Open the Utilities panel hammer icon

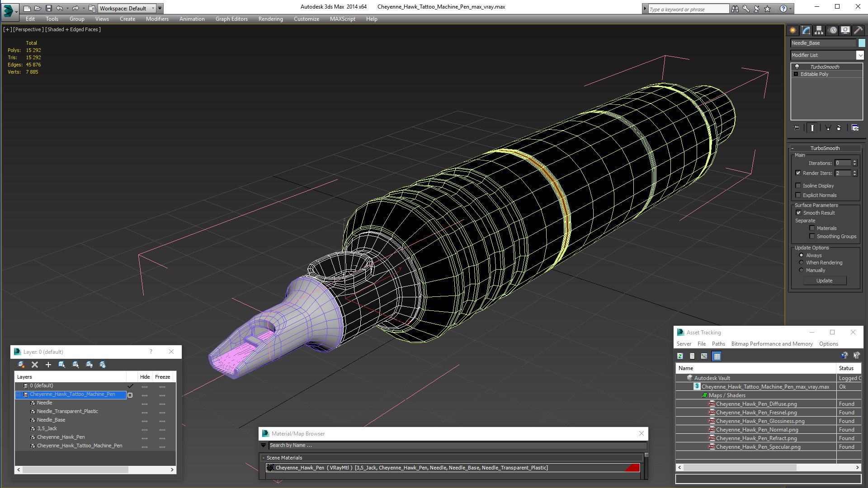pyautogui.click(x=858, y=30)
